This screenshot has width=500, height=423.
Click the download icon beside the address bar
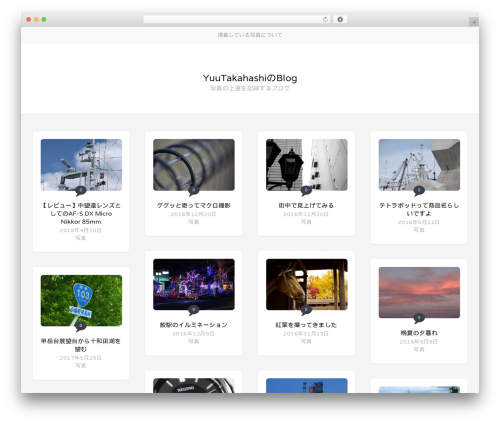click(x=340, y=19)
